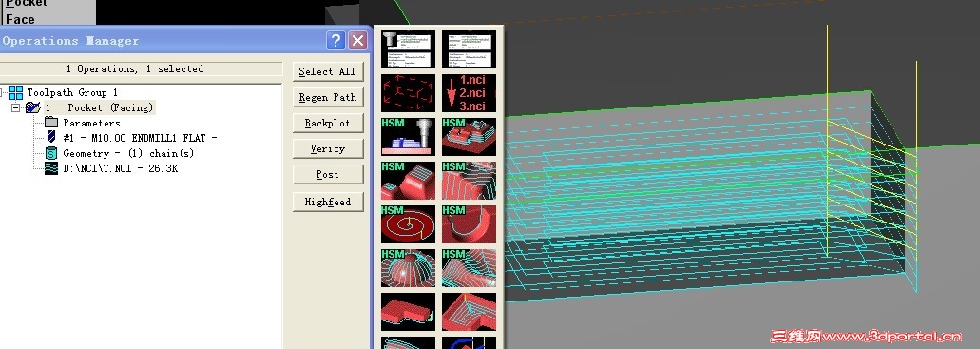980x349 pixels.
Task: Select the HSM spiral toolpath icon
Action: [x=408, y=224]
